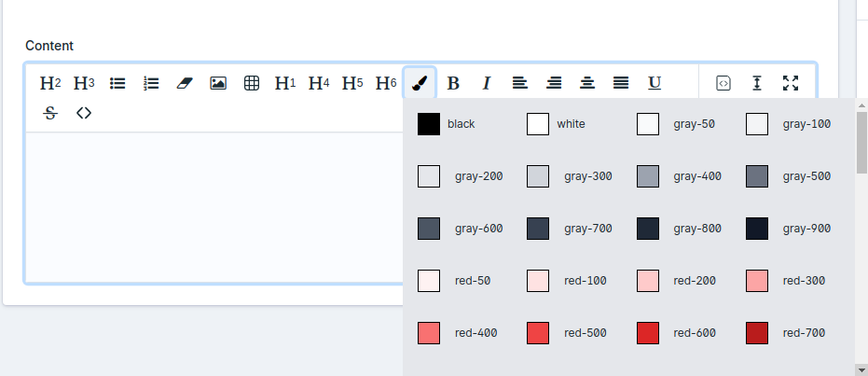Insert inline code with angle brackets icon
This screenshot has height=376, width=868.
pyautogui.click(x=84, y=113)
